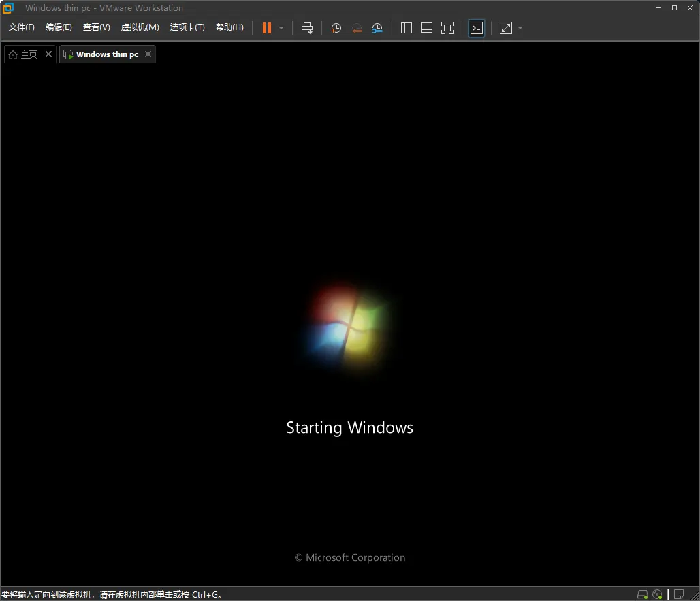This screenshot has width=700, height=601.
Task: Click the VMware Workstation title bar icon
Action: click(8, 8)
